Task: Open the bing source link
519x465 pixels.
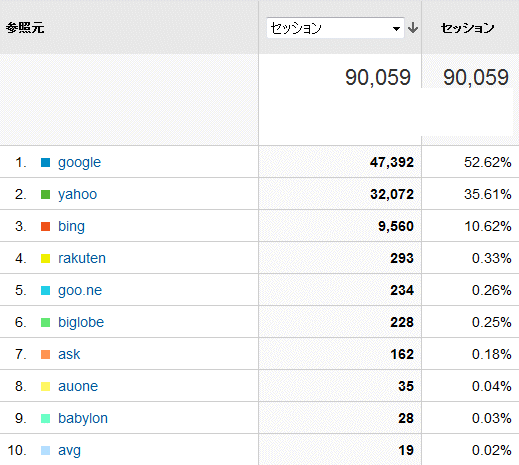Action: [x=71, y=227]
